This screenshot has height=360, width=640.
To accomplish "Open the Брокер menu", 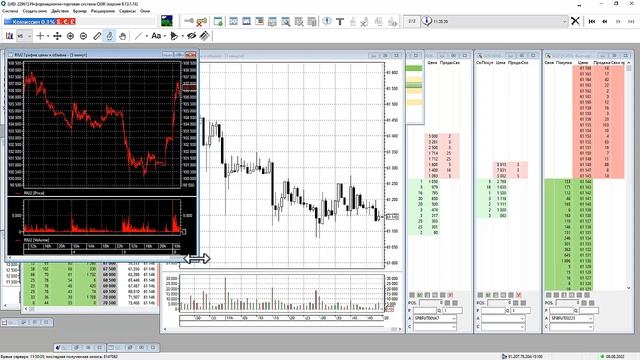I will click(80, 11).
